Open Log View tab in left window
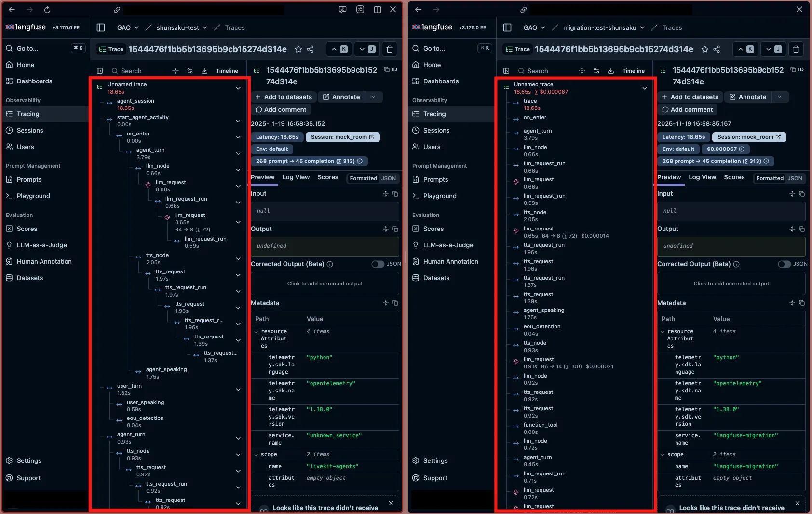812x514 pixels. pos(296,177)
